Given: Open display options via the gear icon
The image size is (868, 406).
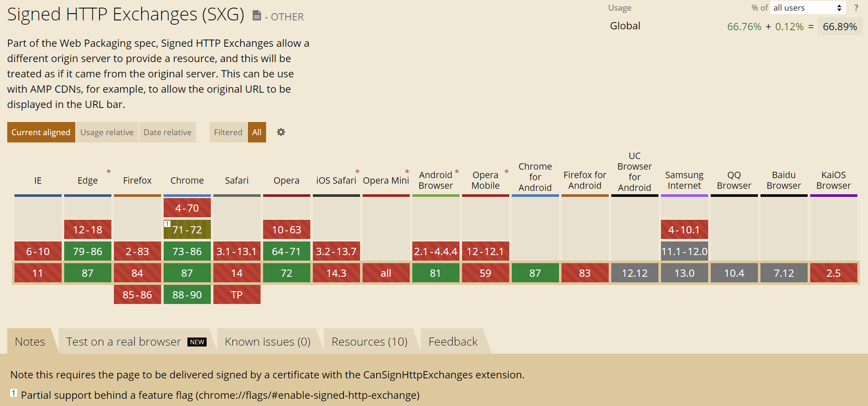Looking at the screenshot, I should [x=281, y=132].
